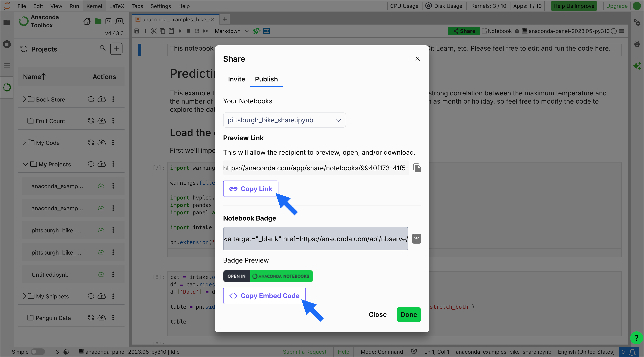This screenshot has height=357, width=644.
Task: Copy badge code with the embed icon
Action: (x=416, y=239)
